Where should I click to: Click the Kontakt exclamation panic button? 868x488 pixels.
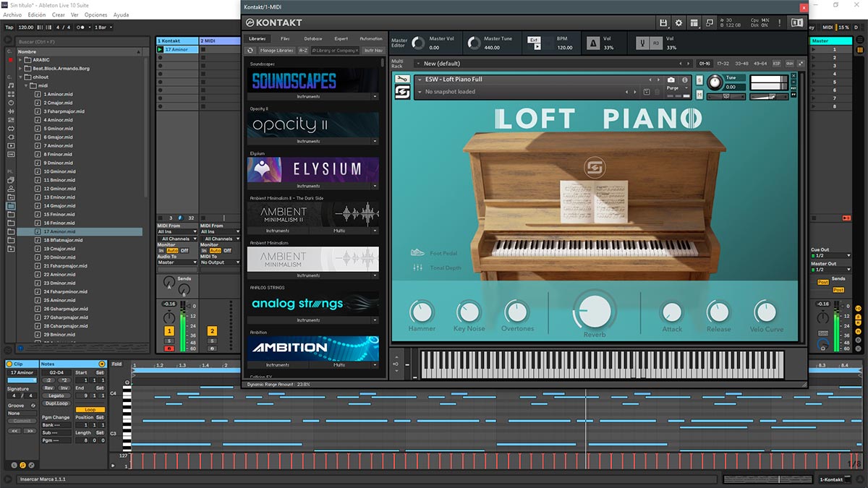tap(781, 22)
